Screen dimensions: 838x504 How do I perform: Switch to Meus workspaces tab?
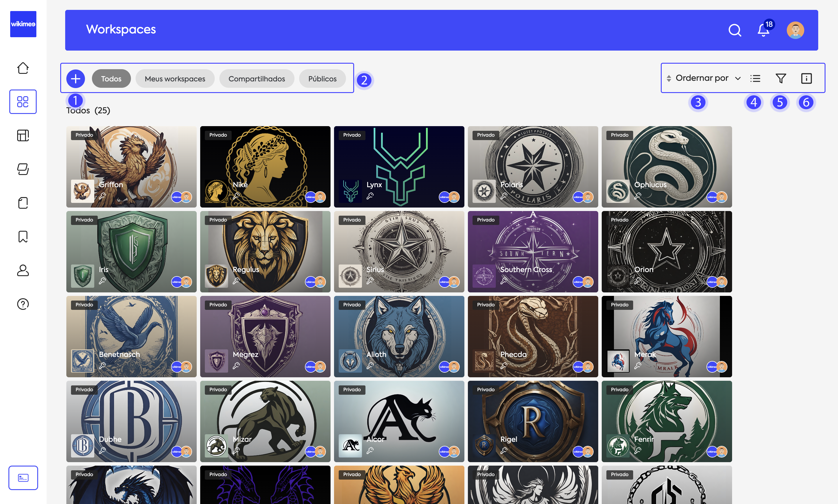click(175, 79)
